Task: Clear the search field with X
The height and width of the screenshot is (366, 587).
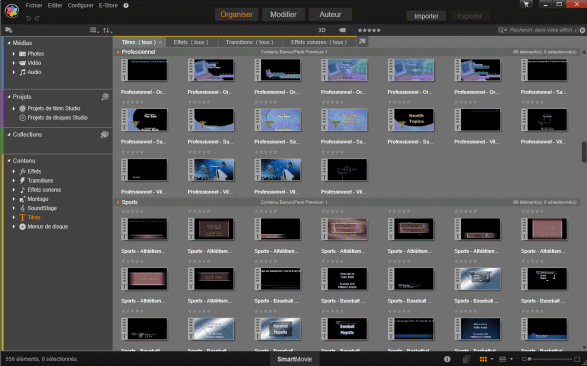Action: (583, 30)
